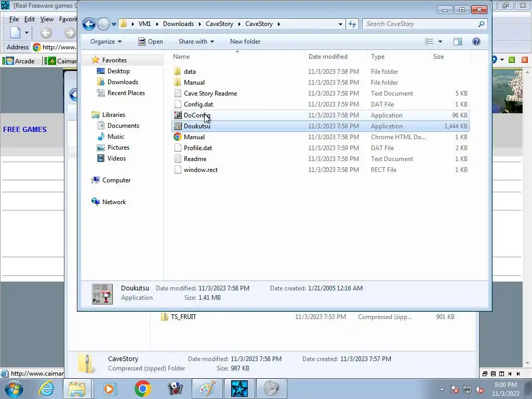Click the blue star app taskbar icon

[239, 389]
